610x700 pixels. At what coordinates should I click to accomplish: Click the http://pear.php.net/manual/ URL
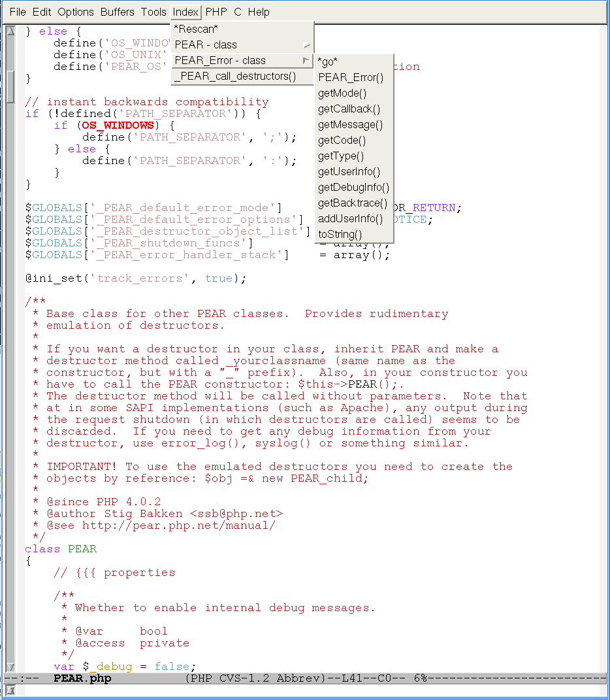(x=178, y=525)
